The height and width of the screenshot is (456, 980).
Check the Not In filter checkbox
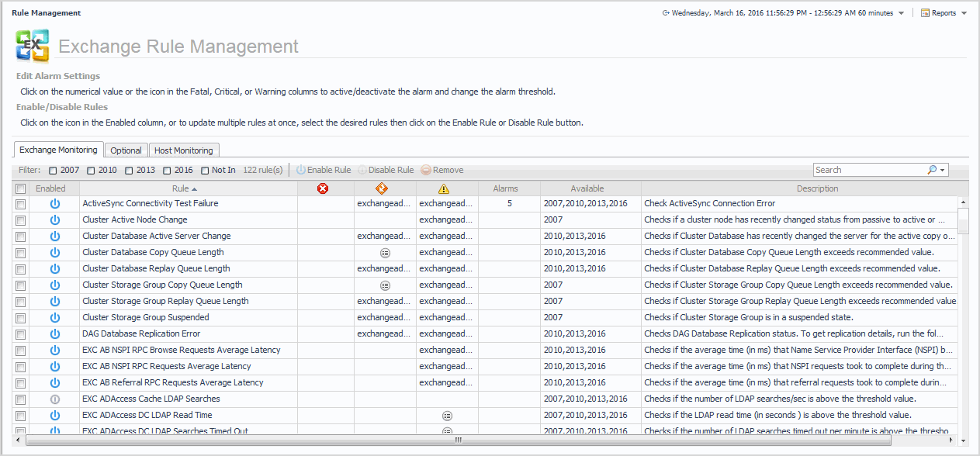[x=205, y=171]
